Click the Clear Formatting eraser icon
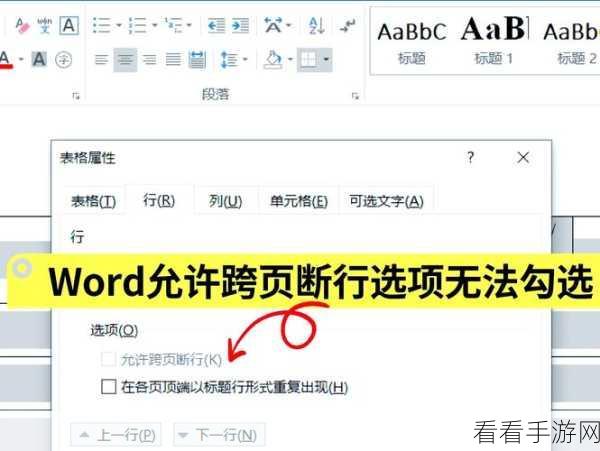Screen dimensions: 600x451 [23, 26]
